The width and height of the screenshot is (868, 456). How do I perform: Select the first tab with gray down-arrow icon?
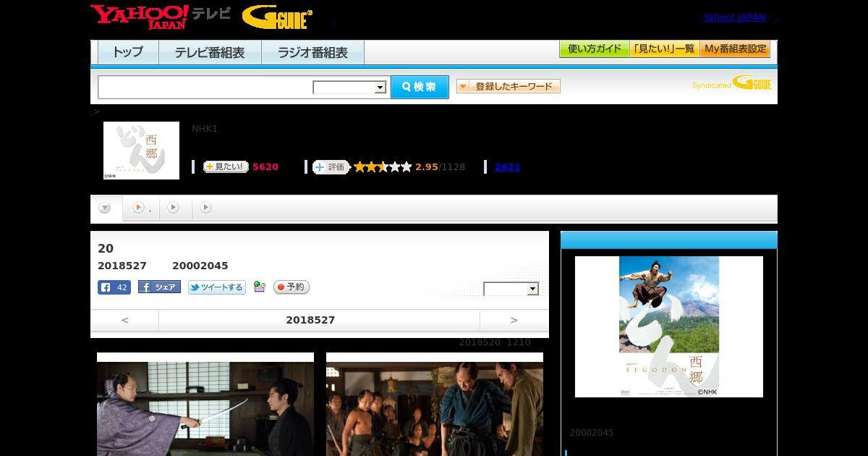[105, 208]
